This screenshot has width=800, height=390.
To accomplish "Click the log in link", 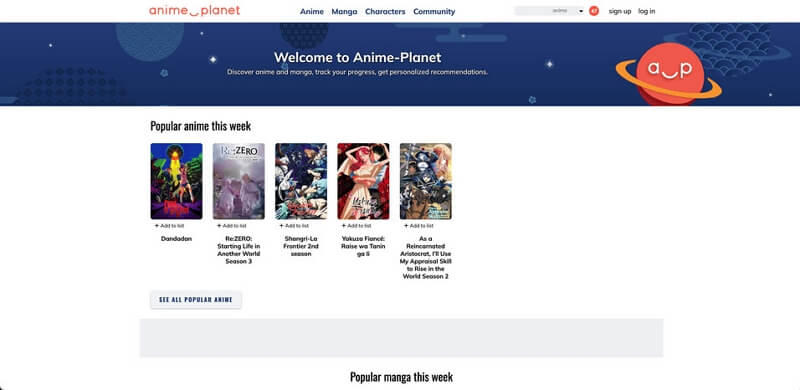I will click(646, 11).
